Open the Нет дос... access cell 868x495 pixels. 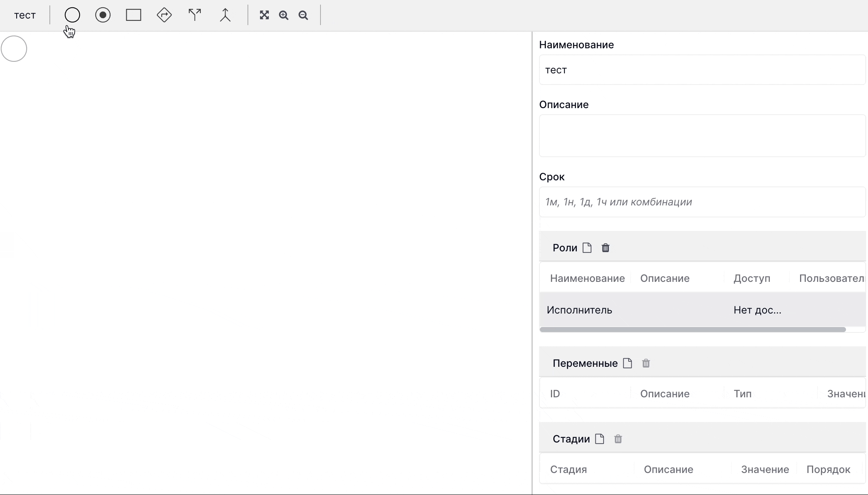757,310
